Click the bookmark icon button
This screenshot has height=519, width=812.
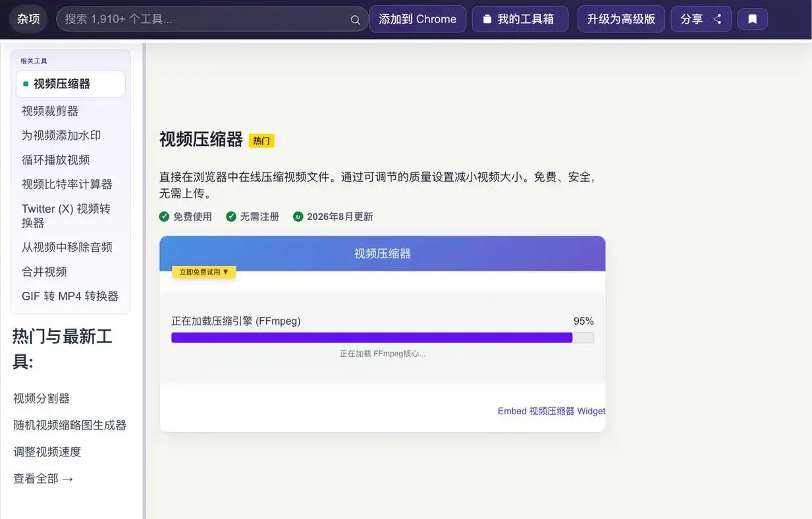click(753, 19)
